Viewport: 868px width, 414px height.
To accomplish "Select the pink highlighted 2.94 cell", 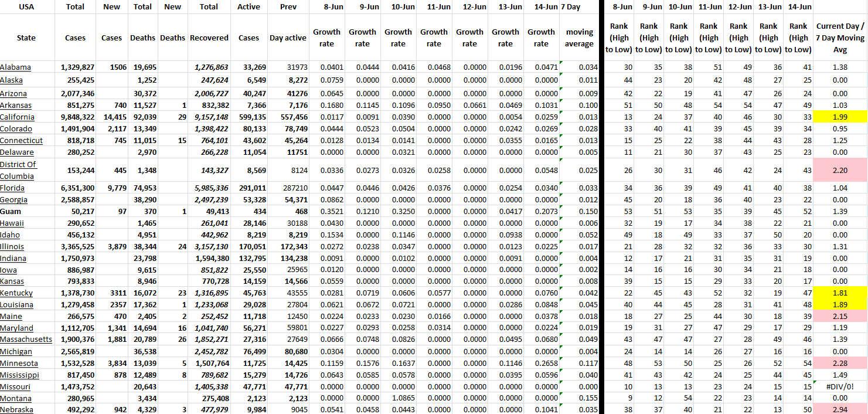I will tap(840, 409).
